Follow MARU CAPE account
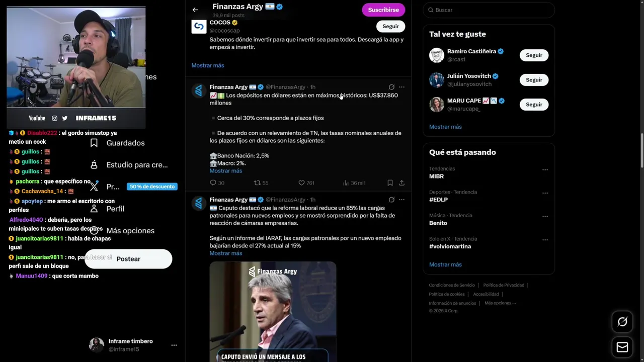The image size is (644, 362). 534,105
